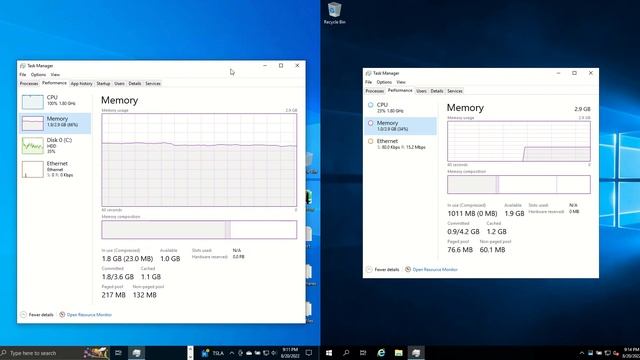Image resolution: width=640 pixels, height=360 pixels.
Task: Click the Resource Monitor icon in right Task Manager
Action: point(408,269)
